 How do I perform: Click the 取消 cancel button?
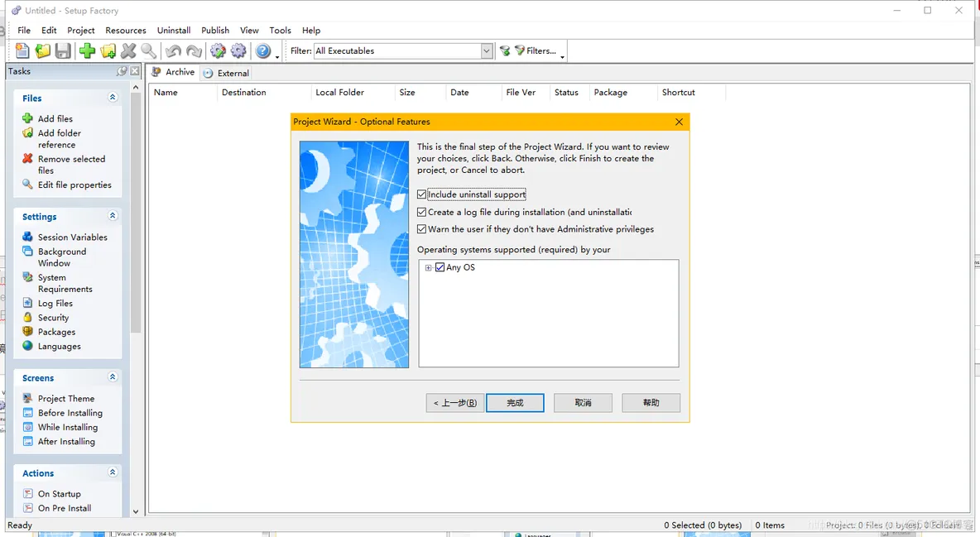pos(584,403)
